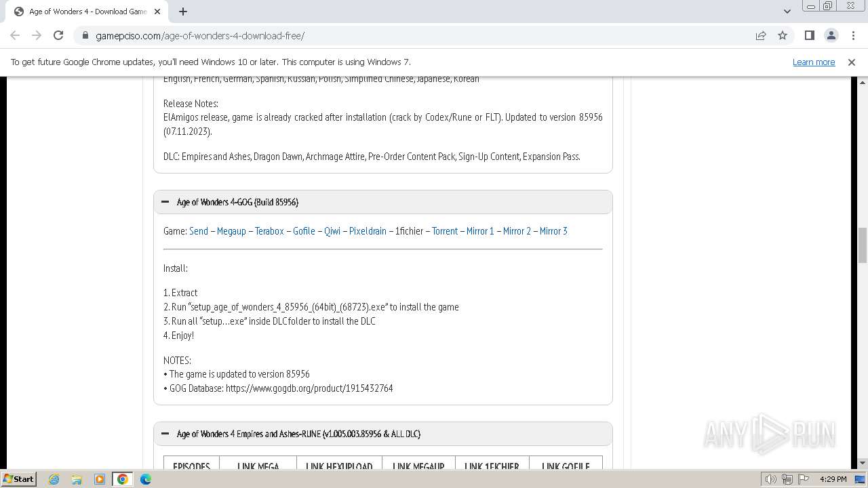Open Chrome side panel

point(809,35)
